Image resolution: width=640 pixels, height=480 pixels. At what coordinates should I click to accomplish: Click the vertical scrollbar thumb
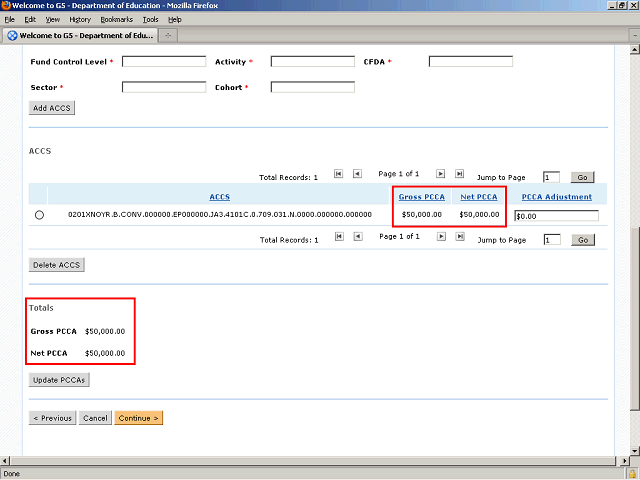click(x=635, y=318)
